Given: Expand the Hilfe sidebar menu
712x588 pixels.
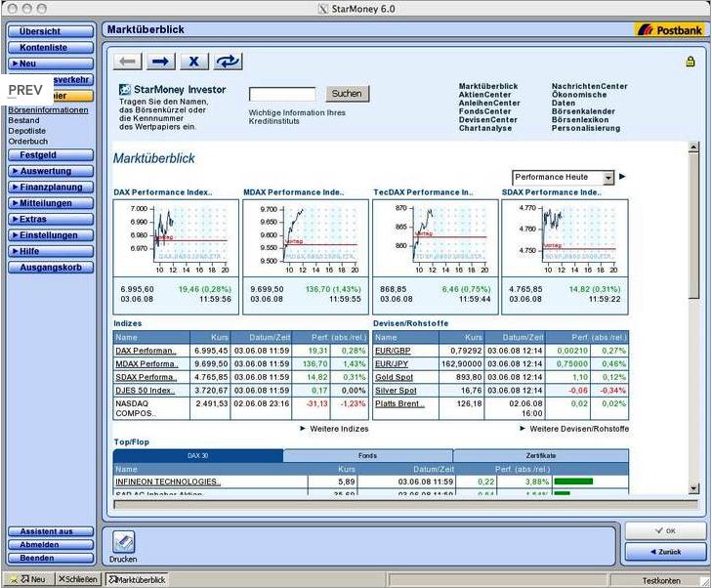Looking at the screenshot, I should point(51,251).
